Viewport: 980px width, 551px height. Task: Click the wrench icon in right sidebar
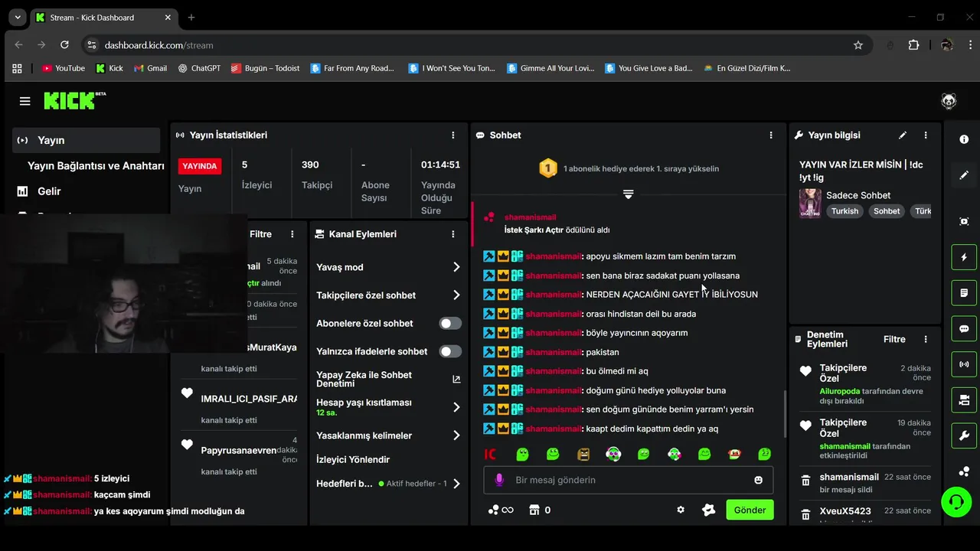964,436
